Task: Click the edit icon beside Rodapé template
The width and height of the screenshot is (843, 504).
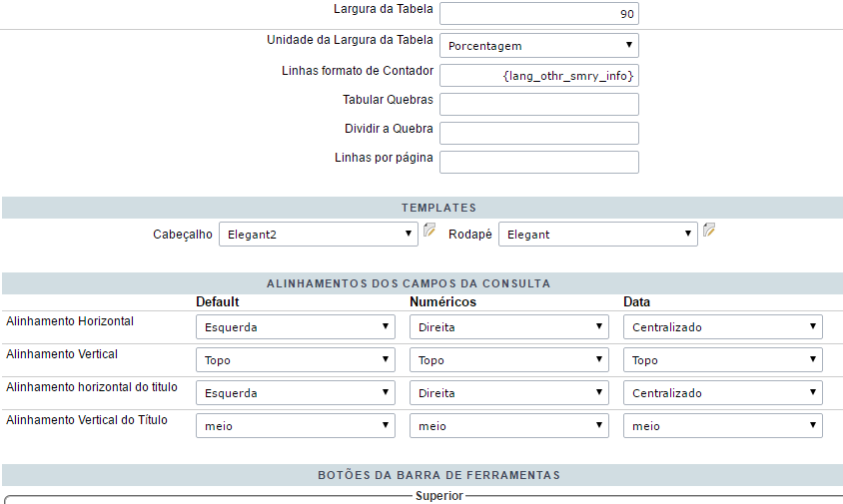Action: pyautogui.click(x=709, y=231)
